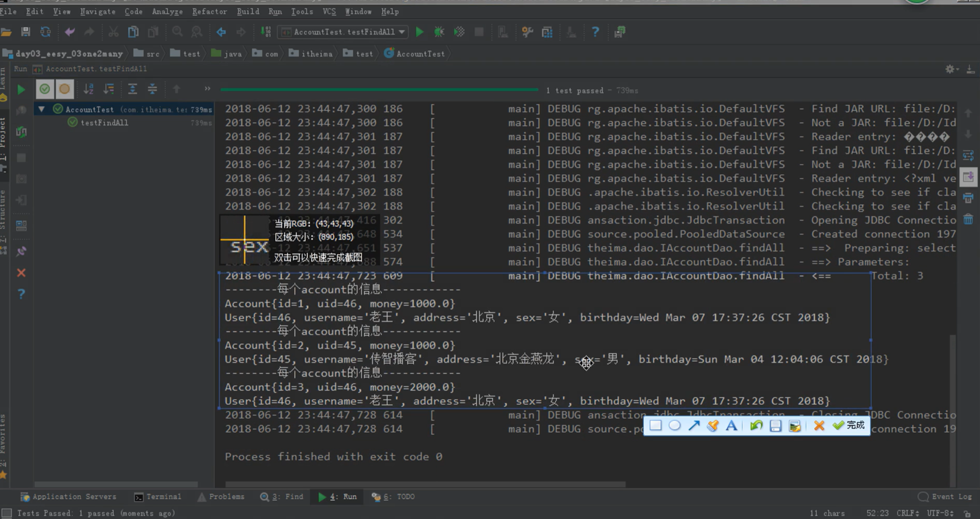Click the Save All disk icon in toolbar
Screen dimensions: 980x519
click(x=26, y=32)
